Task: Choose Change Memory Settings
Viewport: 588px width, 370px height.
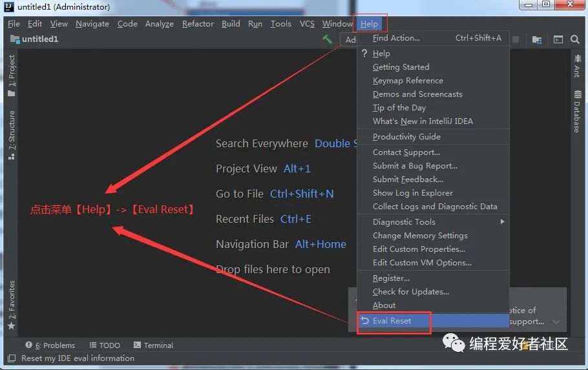Action: [433, 235]
